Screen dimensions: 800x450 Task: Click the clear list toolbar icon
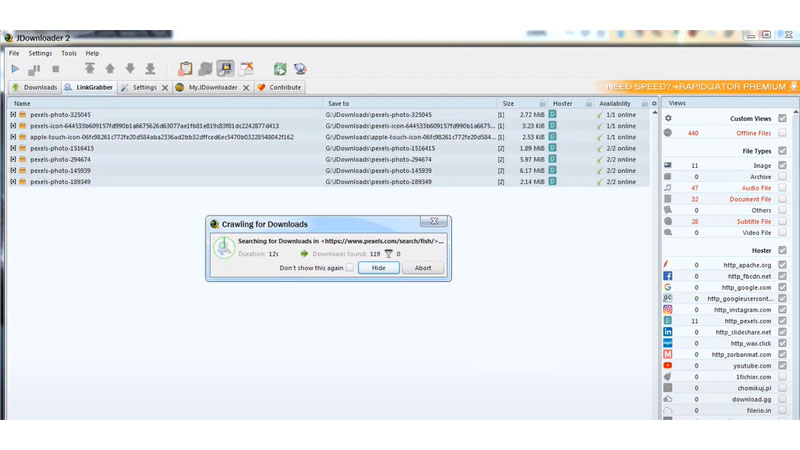tap(246, 68)
